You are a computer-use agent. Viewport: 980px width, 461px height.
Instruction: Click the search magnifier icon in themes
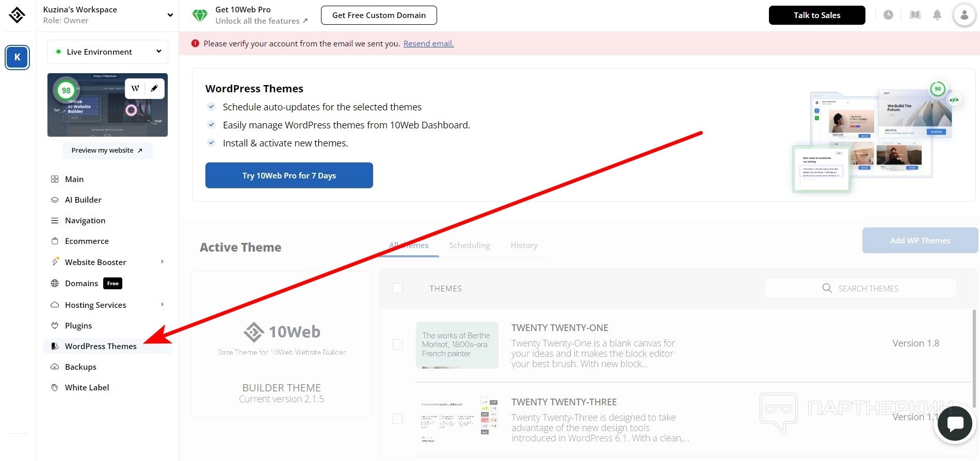pyautogui.click(x=827, y=288)
